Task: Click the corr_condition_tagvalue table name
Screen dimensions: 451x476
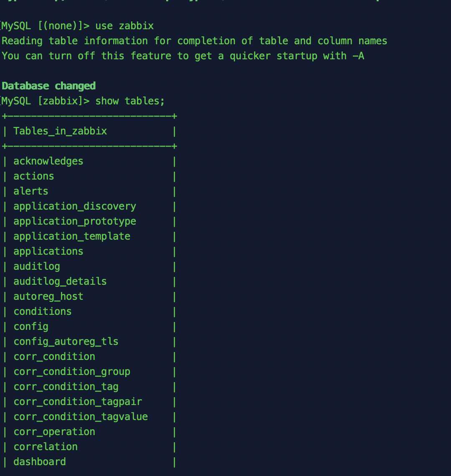Action: pos(81,417)
